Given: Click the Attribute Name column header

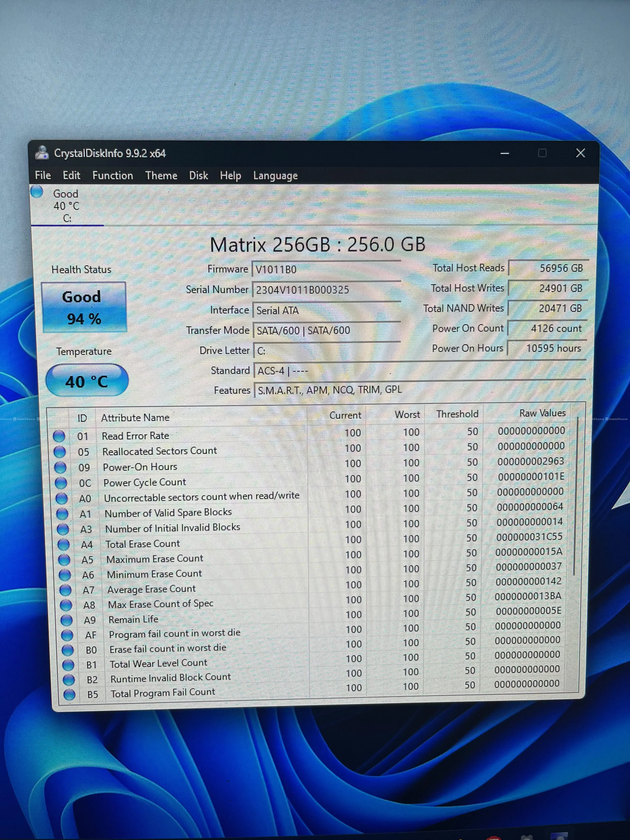Looking at the screenshot, I should (x=135, y=418).
